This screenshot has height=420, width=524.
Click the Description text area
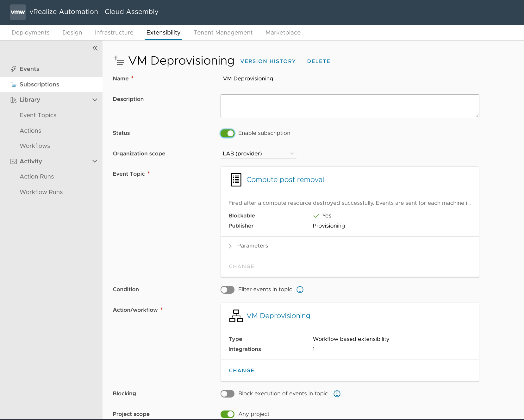point(350,106)
